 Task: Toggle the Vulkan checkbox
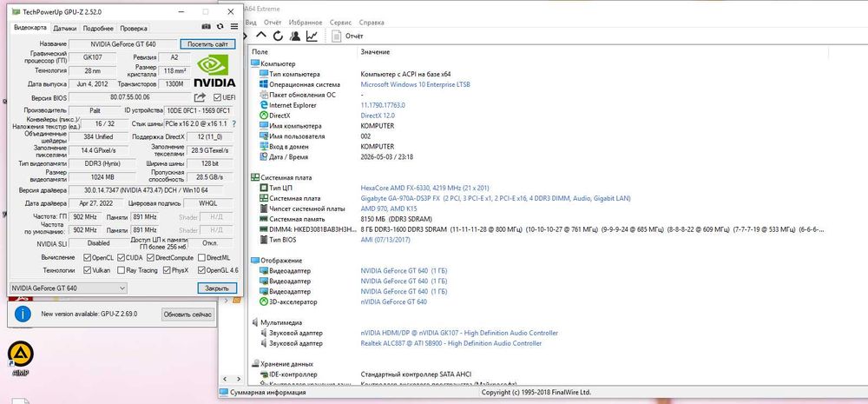[x=87, y=270]
